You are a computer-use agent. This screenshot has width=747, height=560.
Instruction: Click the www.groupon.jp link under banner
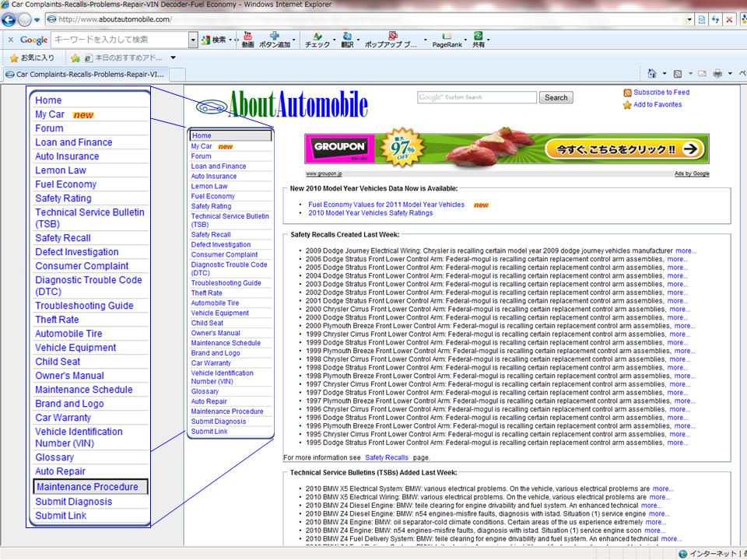324,173
